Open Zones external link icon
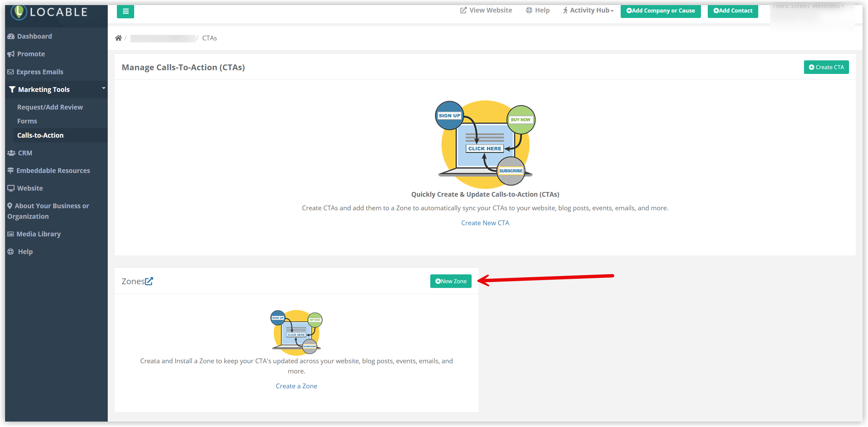Screen dimensions: 868x427 pos(149,281)
